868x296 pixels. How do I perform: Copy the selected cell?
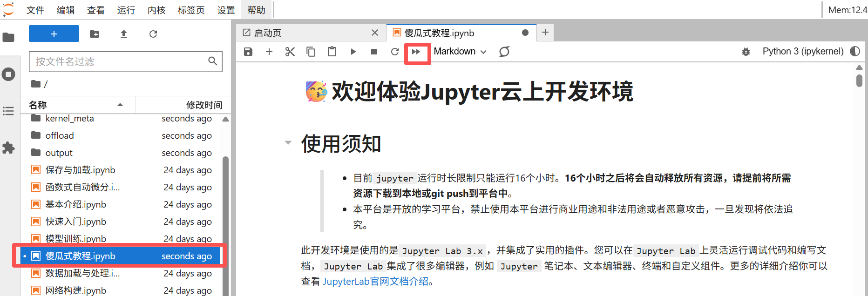(311, 52)
